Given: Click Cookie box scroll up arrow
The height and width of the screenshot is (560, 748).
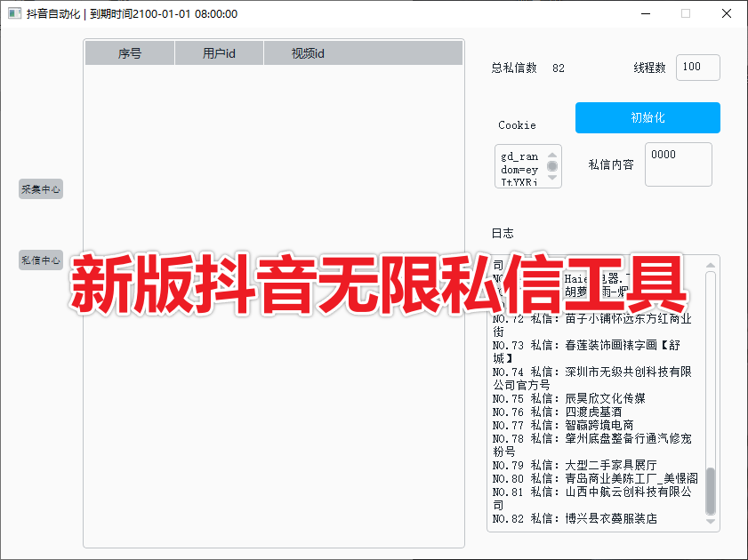Looking at the screenshot, I should tap(552, 155).
